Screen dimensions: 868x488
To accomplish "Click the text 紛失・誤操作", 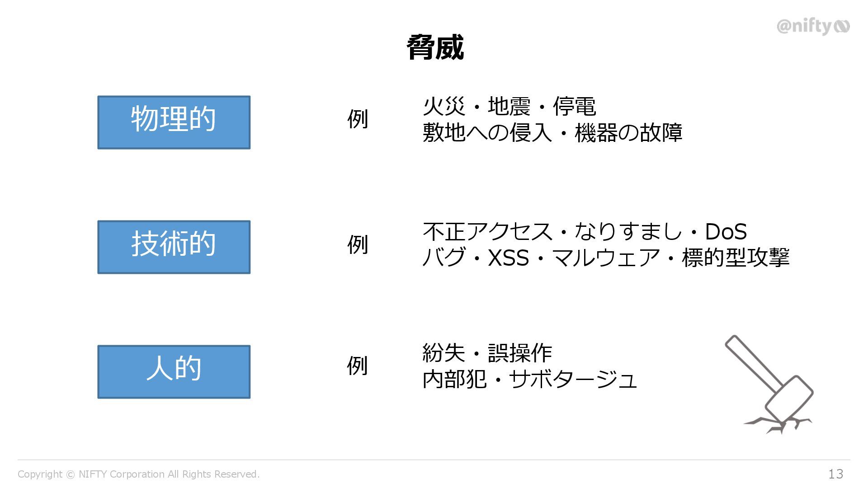I will tap(487, 353).
